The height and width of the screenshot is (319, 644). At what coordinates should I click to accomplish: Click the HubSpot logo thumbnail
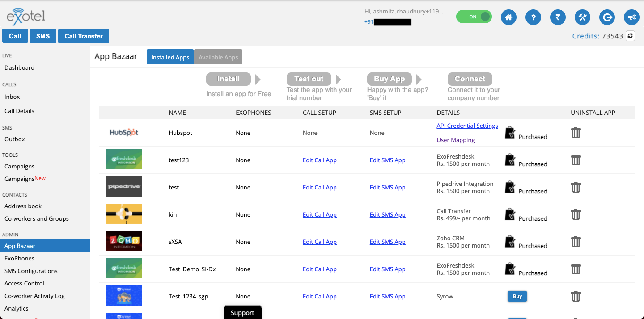click(x=124, y=133)
